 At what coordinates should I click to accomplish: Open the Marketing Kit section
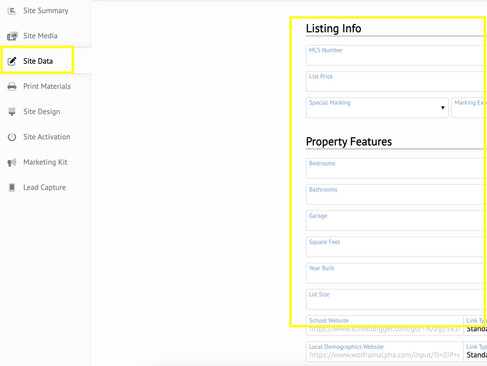click(46, 162)
